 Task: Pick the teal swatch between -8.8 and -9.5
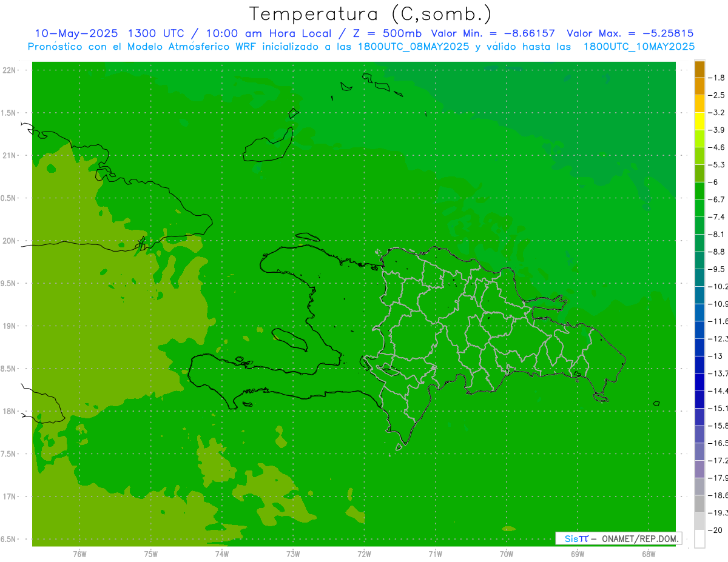coord(699,260)
